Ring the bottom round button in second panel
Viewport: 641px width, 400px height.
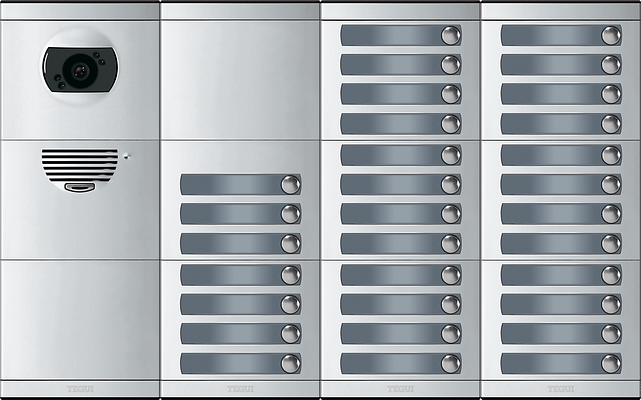pos(291,364)
